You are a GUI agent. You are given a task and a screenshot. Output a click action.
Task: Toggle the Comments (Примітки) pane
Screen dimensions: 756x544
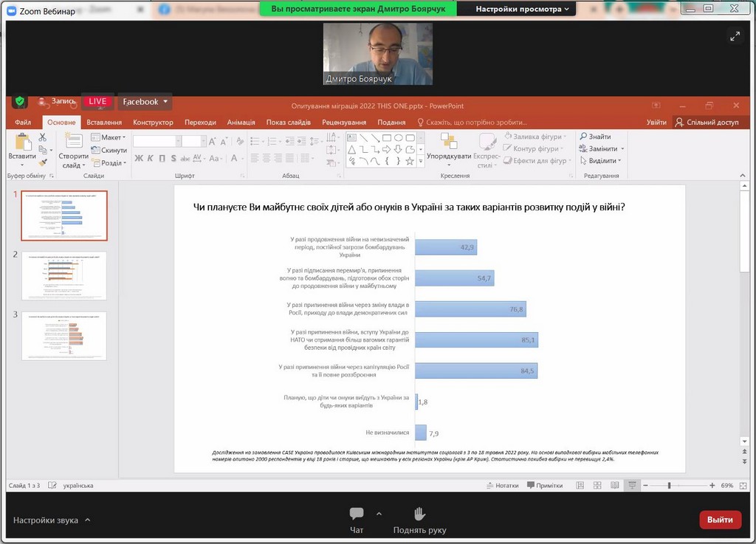coord(544,486)
